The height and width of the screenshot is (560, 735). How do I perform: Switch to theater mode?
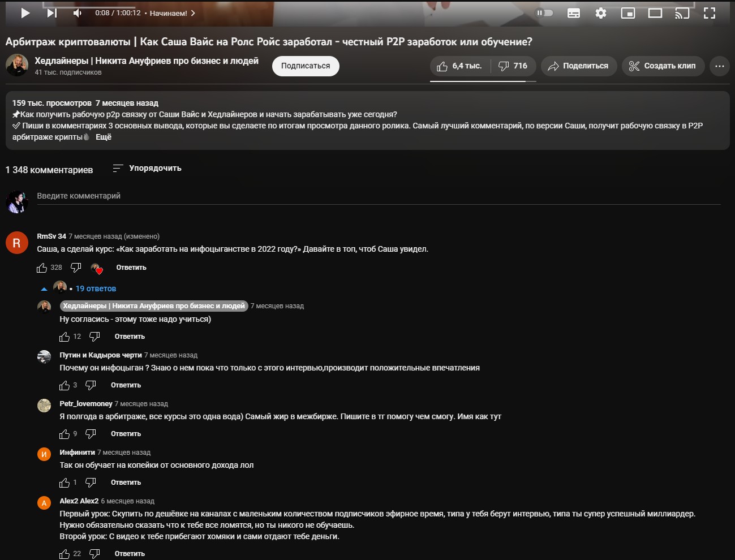pyautogui.click(x=655, y=13)
